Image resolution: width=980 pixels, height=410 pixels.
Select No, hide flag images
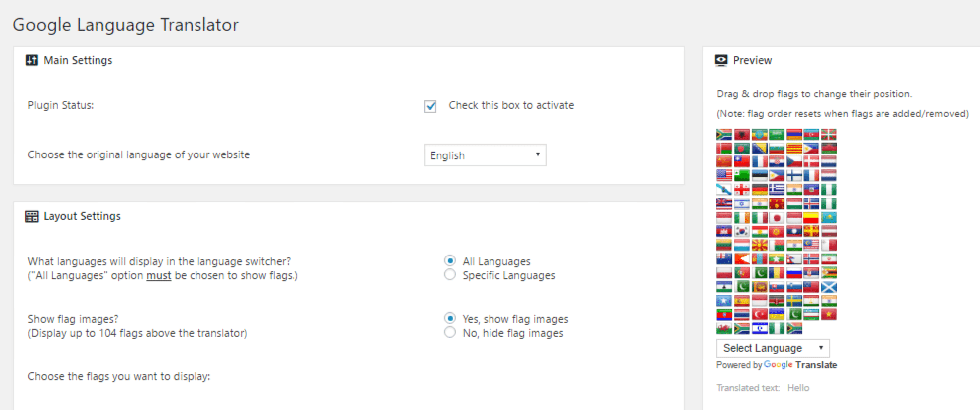coord(450,332)
